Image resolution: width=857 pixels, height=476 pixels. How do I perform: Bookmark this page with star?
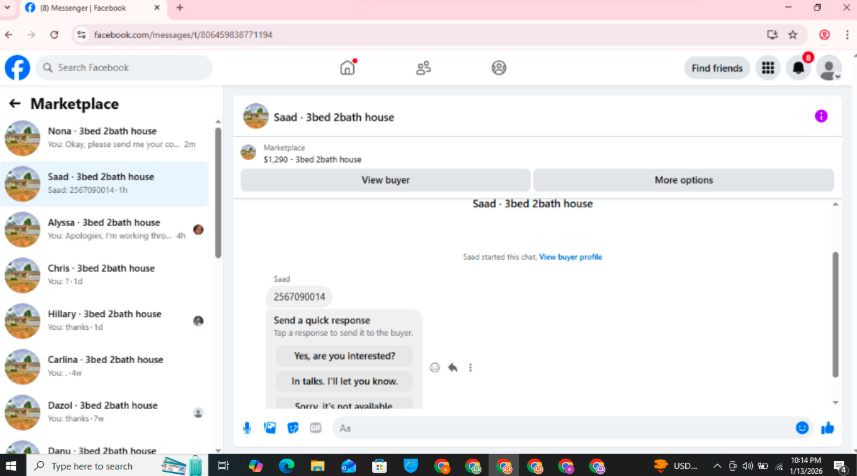point(793,34)
